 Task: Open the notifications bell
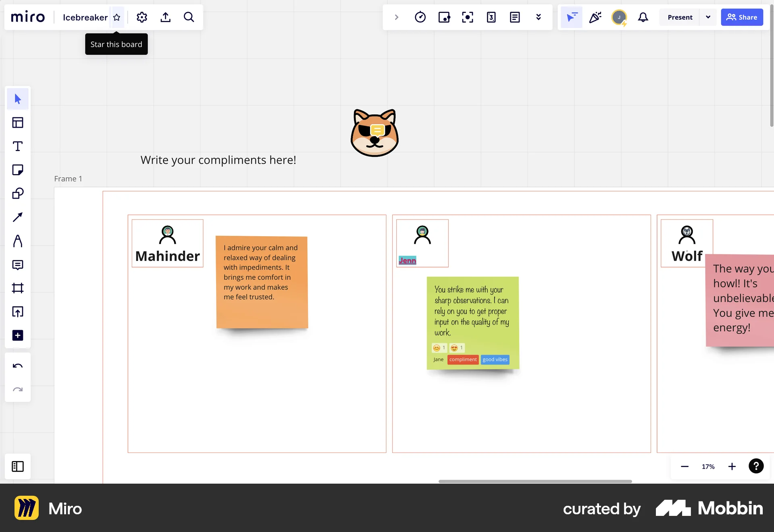pos(643,17)
